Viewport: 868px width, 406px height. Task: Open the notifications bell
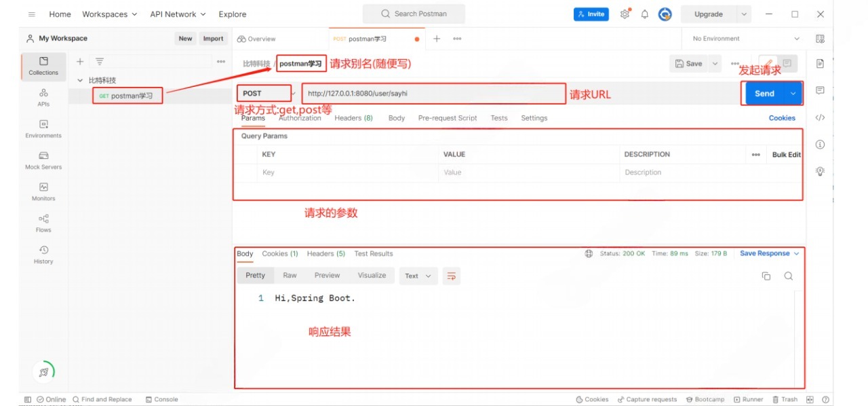(645, 14)
